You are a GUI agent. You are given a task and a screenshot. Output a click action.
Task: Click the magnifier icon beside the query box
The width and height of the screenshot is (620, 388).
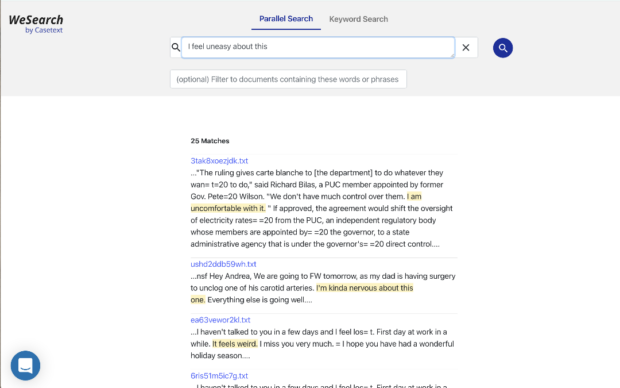(176, 47)
